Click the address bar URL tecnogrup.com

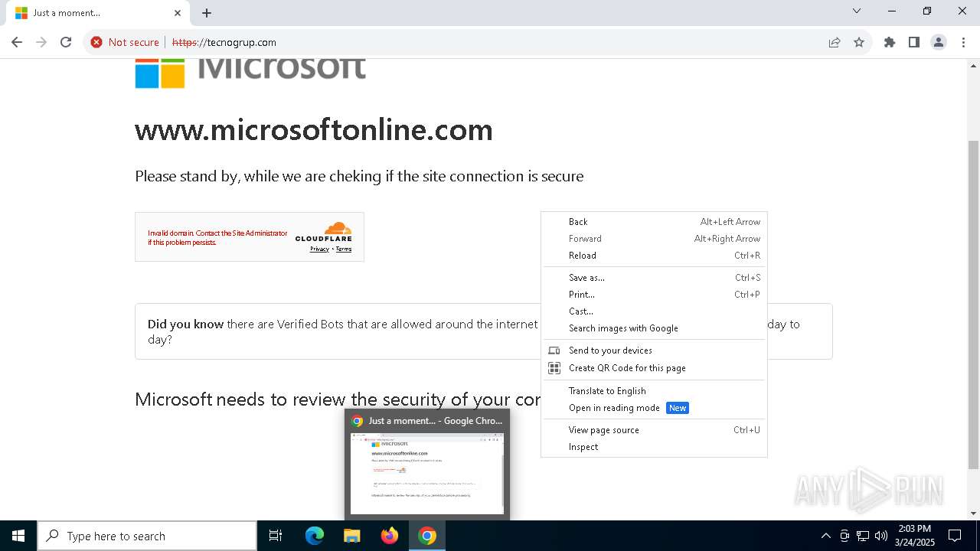click(x=224, y=42)
